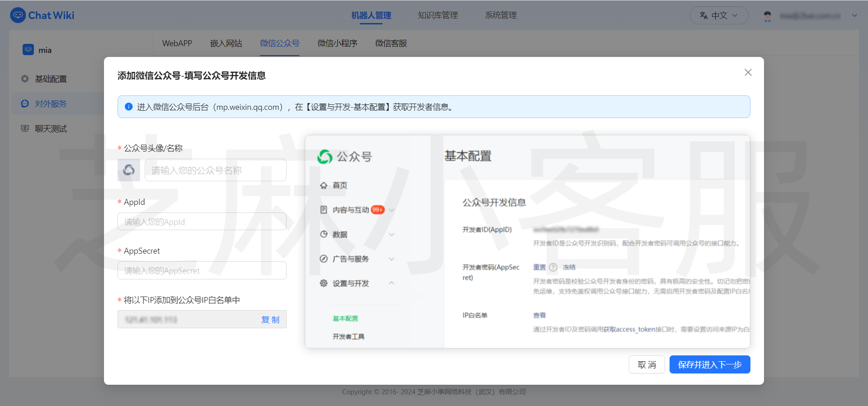Click 复制 to copy the IP
Image resolution: width=868 pixels, height=406 pixels.
pos(270,320)
